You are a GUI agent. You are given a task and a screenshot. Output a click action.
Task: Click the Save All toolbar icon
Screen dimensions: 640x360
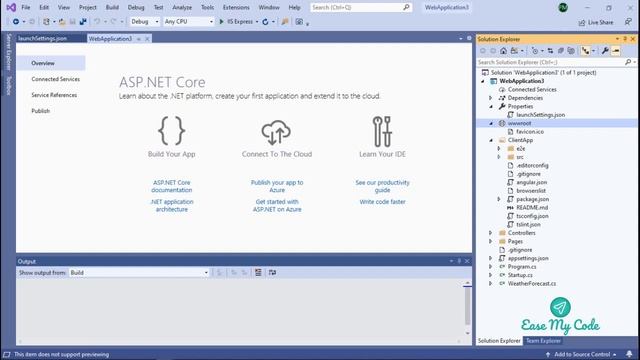[83, 22]
